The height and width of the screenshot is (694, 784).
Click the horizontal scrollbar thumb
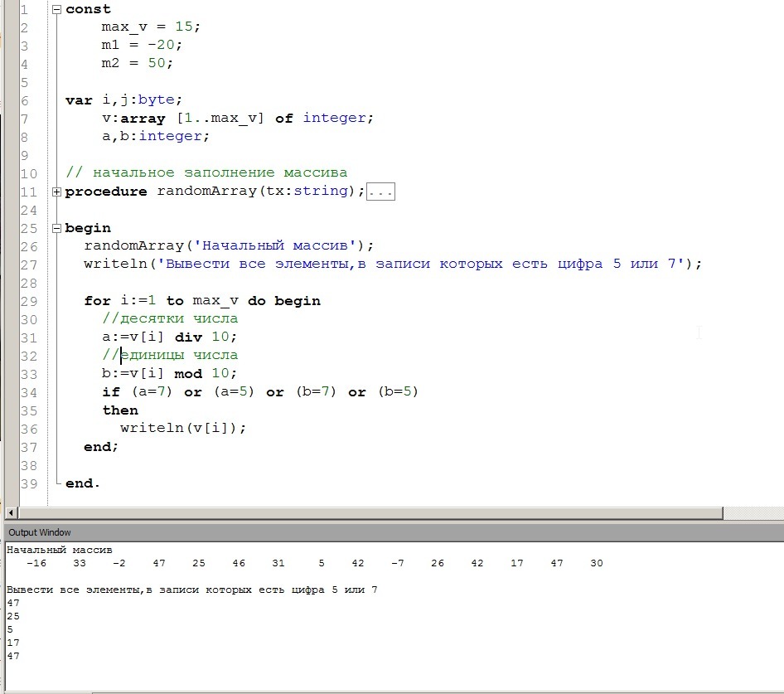pos(370,513)
